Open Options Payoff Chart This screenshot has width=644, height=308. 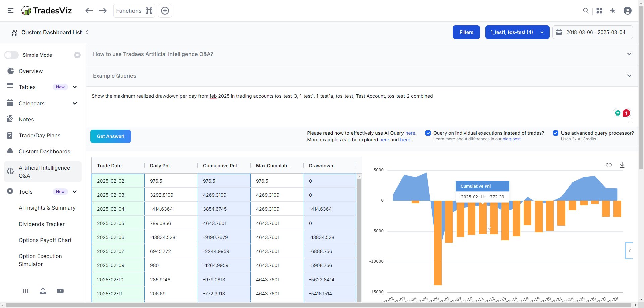[45, 240]
